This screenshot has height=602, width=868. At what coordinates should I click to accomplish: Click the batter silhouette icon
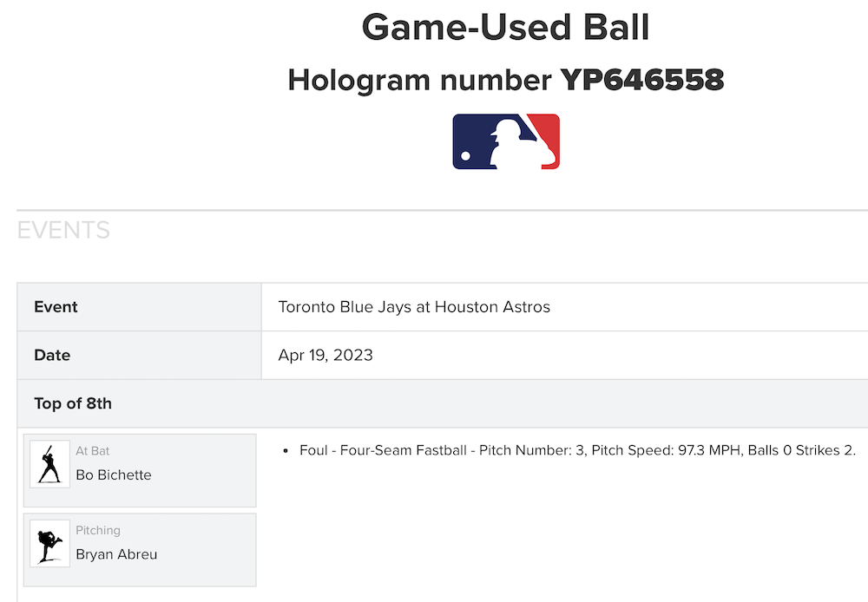[x=49, y=464]
